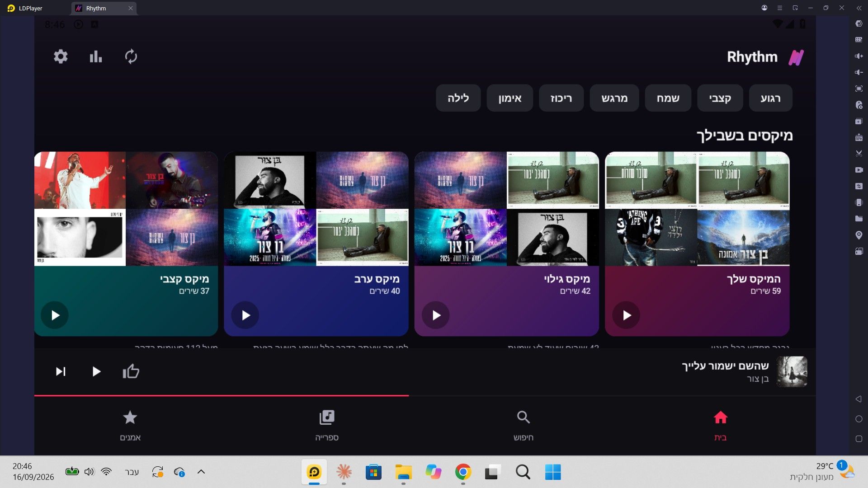Open the אמנים artists tab
The image size is (868, 488).
pos(130,426)
